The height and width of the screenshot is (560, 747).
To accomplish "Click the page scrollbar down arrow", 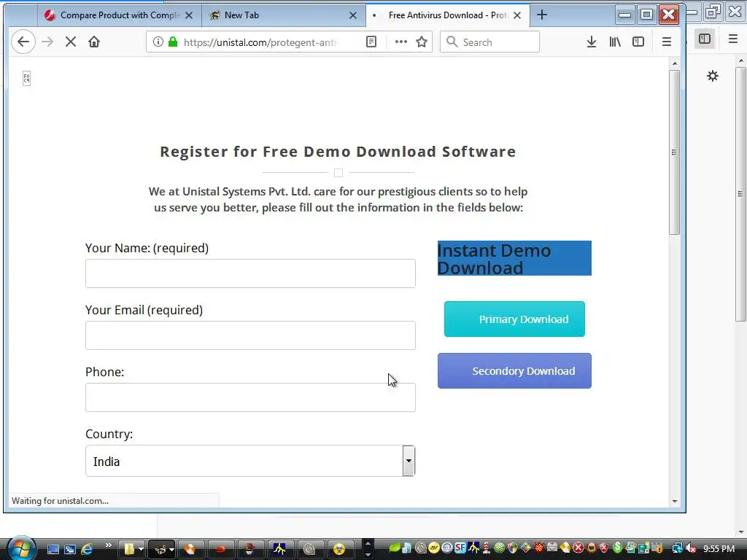I will point(675,501).
